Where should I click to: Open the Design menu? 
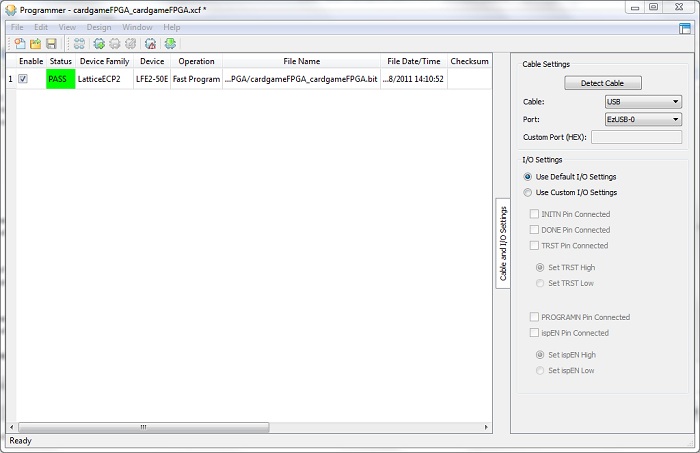point(99,27)
